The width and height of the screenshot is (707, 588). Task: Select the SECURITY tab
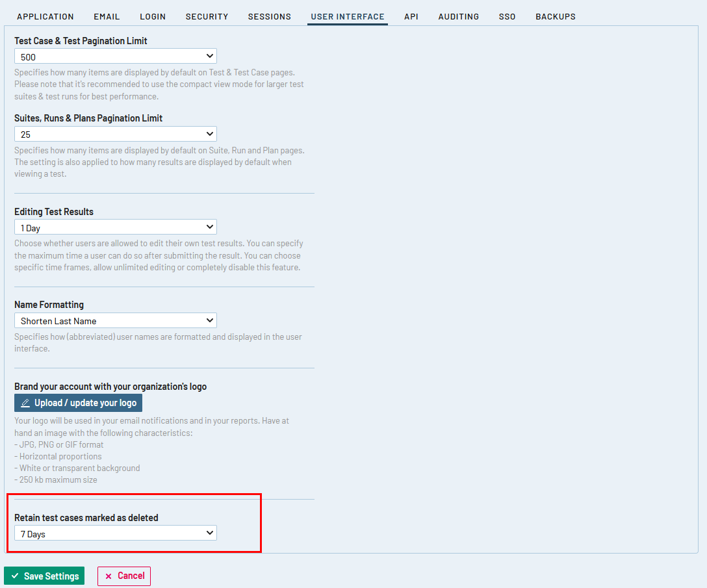pyautogui.click(x=207, y=16)
